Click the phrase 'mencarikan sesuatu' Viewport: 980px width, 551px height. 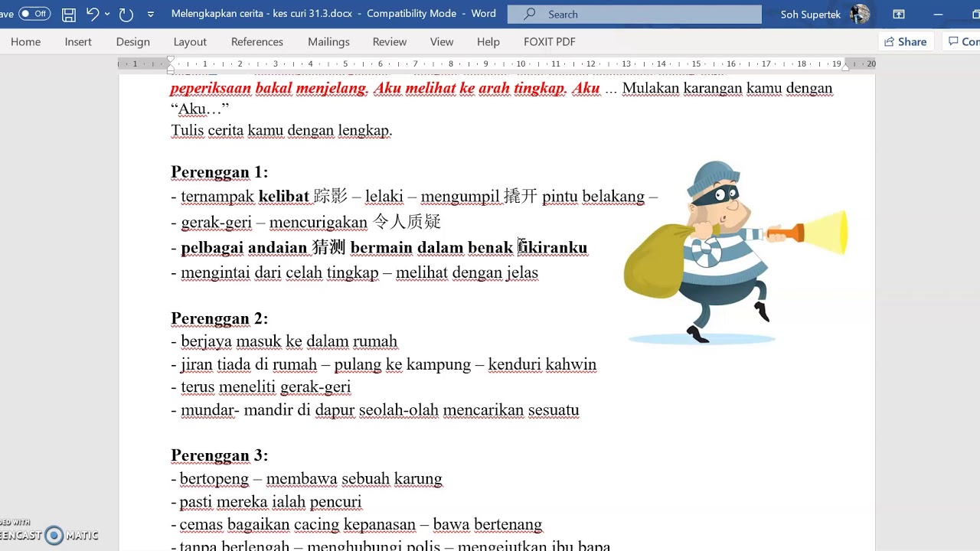[x=511, y=410]
